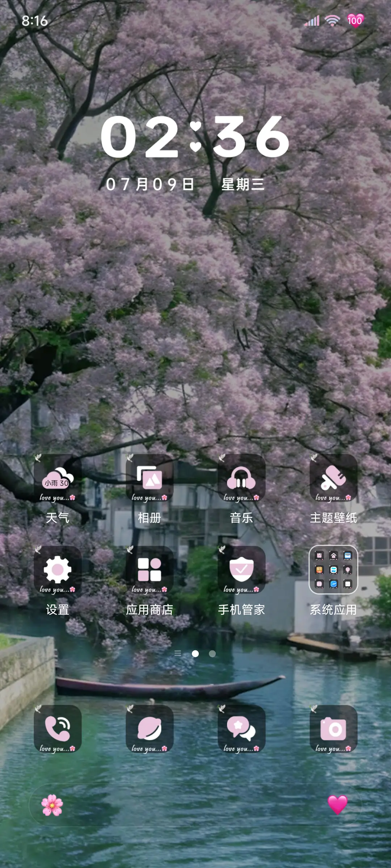Open the App Store (应用商店) icon
This screenshot has height=868, width=391.
pos(150,570)
